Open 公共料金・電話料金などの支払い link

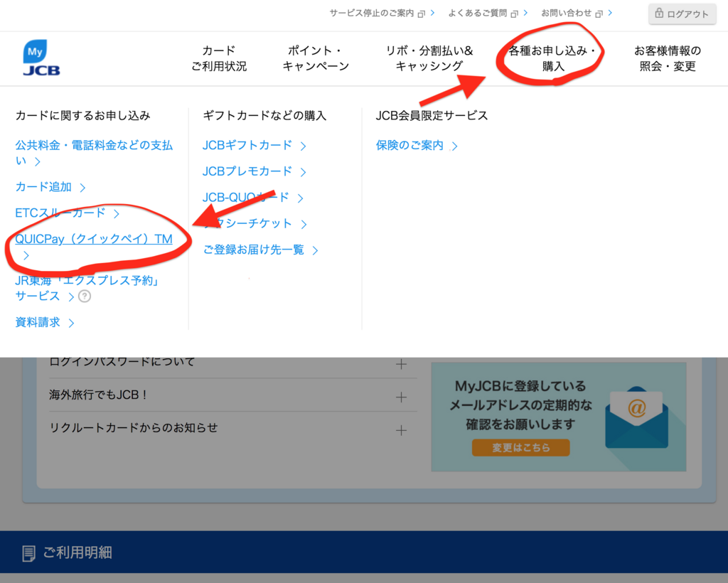pos(94,153)
